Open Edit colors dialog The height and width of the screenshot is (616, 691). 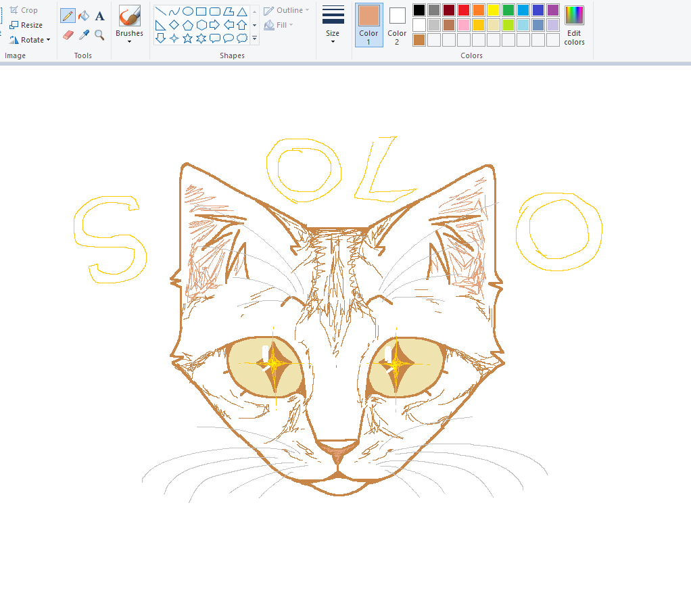coord(574,26)
